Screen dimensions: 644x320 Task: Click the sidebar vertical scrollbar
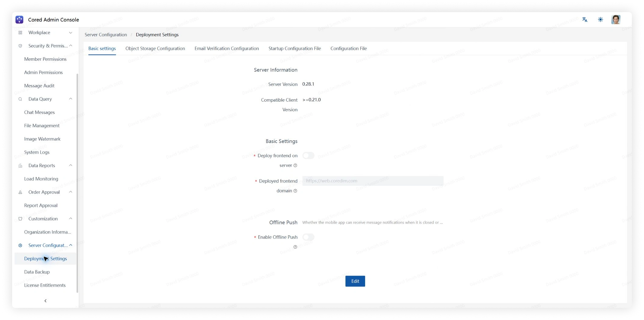78,183
